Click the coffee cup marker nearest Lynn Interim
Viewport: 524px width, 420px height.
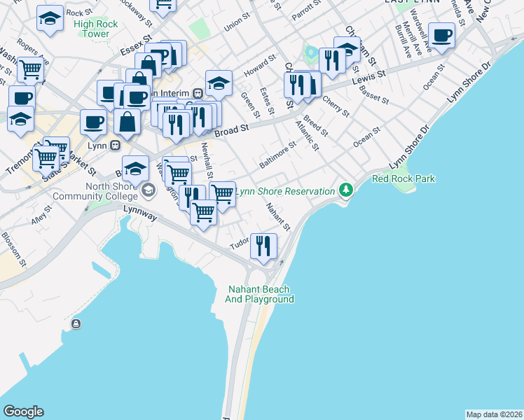pos(137,99)
